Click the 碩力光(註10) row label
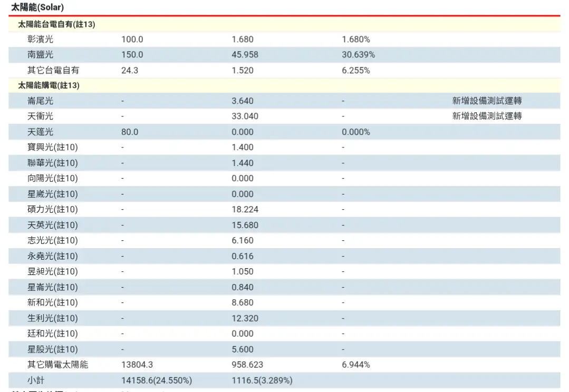Screen dimensions: 569x392 (x=53, y=210)
